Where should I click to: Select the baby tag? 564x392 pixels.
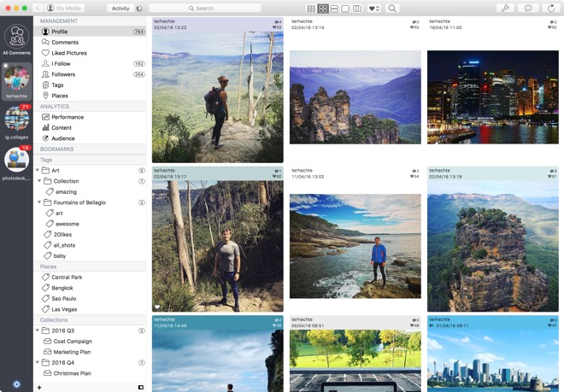coord(90,256)
